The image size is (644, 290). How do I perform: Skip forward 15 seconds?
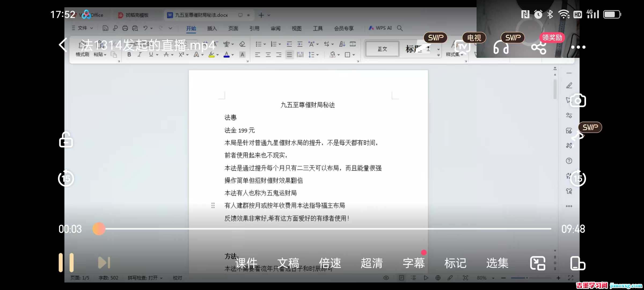[x=578, y=178]
